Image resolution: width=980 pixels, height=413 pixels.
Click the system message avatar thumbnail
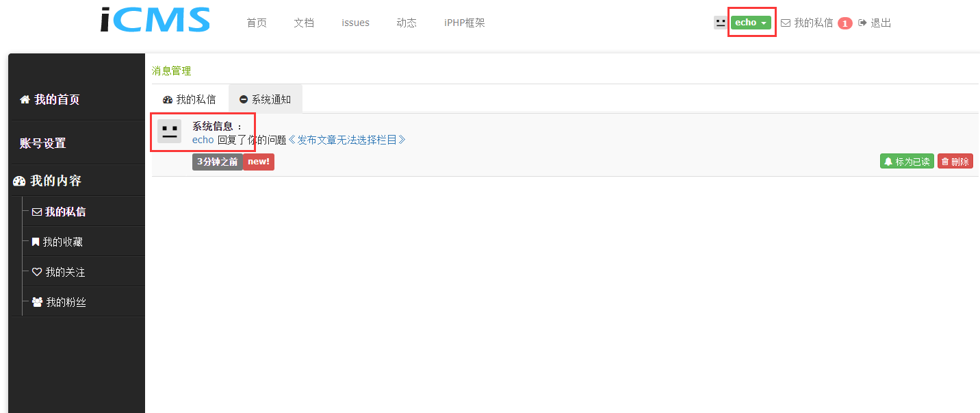click(169, 131)
